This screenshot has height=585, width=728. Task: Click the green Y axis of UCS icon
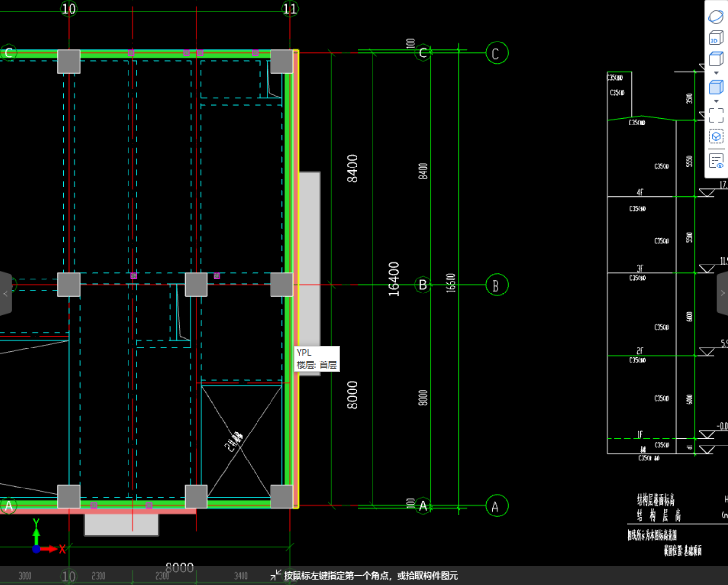[36, 532]
